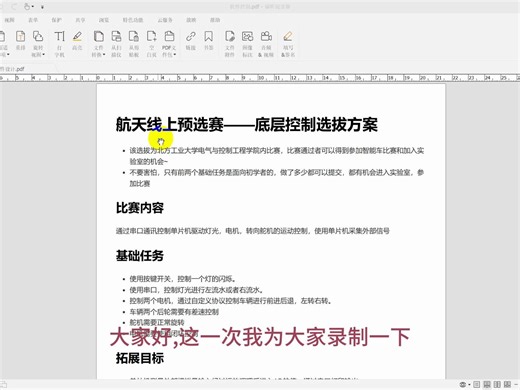Click the 旋转视图 rotate view icon
Viewport: 520px width, 390px height.
pyautogui.click(x=38, y=36)
